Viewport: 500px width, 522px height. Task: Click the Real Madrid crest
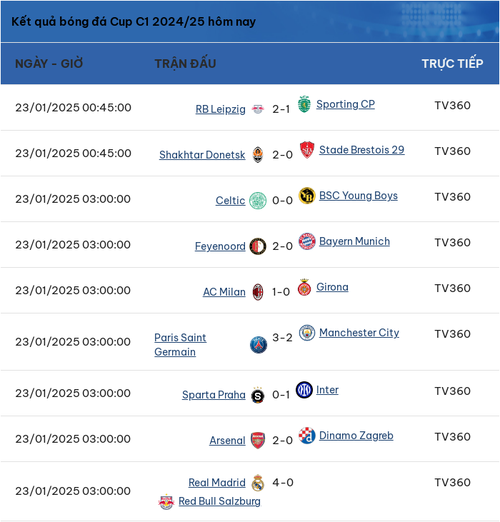click(x=258, y=483)
